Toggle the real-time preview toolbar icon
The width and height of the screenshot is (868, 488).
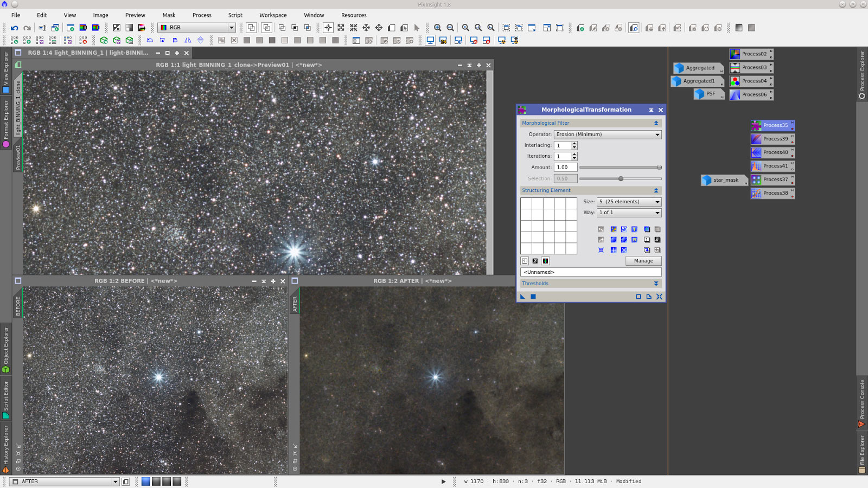(634, 28)
